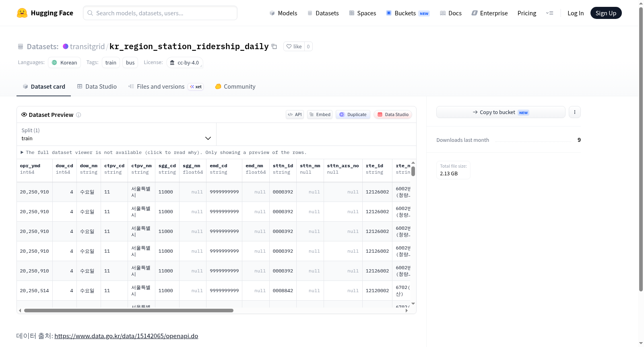This screenshot has height=347, width=644.
Task: Click the horizontal scrollbar of the preview table
Action: pos(129,310)
